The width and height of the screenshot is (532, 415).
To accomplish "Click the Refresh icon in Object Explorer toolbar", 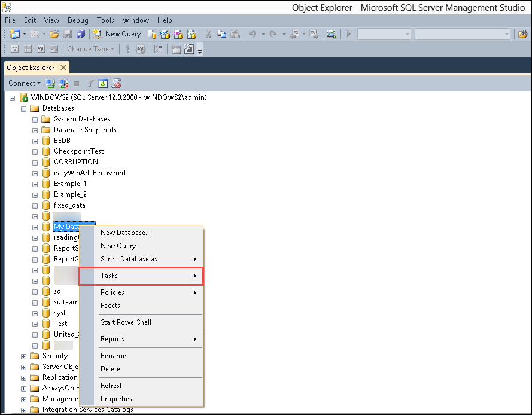I will [103, 83].
